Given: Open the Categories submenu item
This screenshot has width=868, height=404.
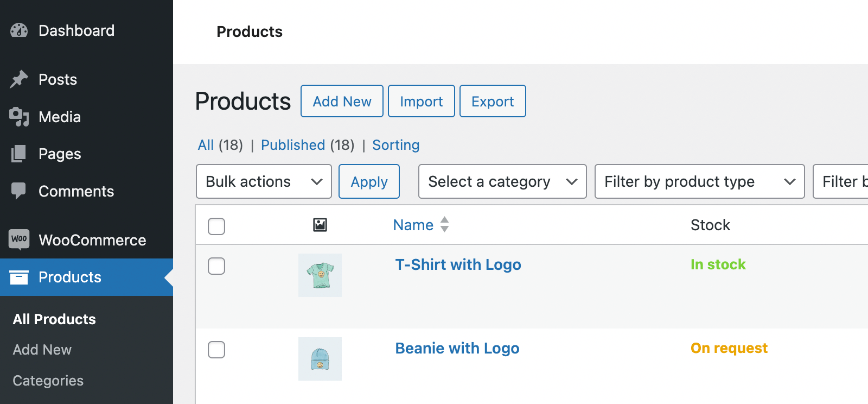Looking at the screenshot, I should [x=48, y=381].
